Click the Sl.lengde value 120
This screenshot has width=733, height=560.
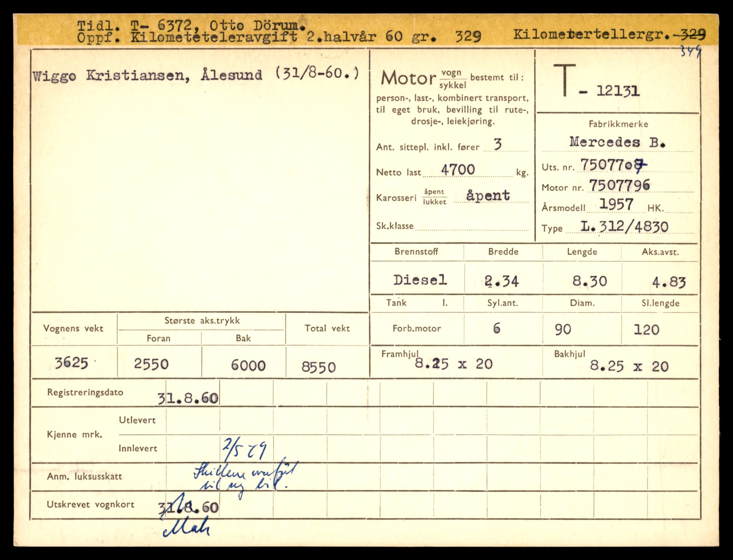647,330
